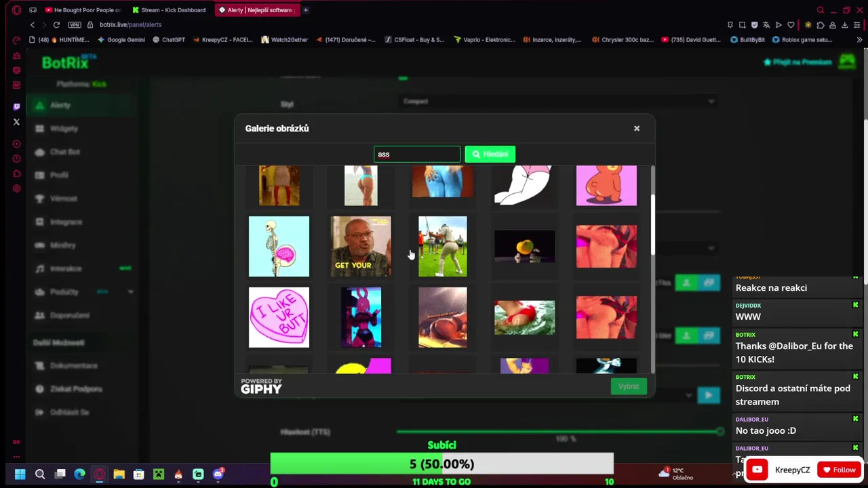Switch to "He Bought Poor People" tab
The width and height of the screenshot is (868, 488).
[x=84, y=10]
